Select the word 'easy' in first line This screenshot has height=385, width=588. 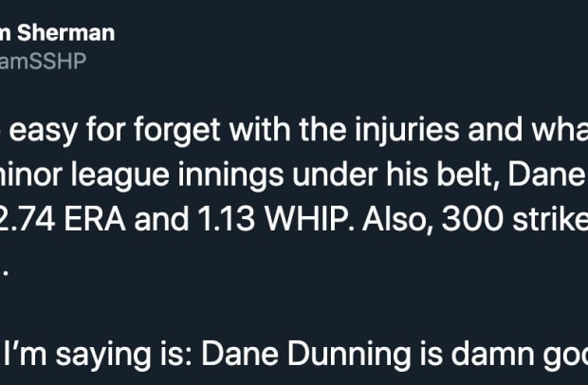click(x=43, y=131)
